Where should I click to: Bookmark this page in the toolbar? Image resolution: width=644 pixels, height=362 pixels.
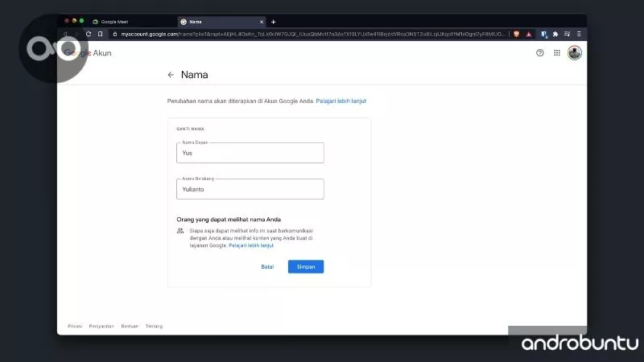point(100,34)
